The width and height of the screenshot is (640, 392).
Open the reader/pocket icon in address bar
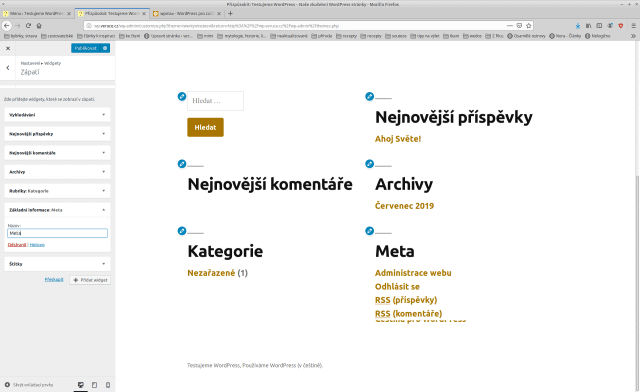519,25
